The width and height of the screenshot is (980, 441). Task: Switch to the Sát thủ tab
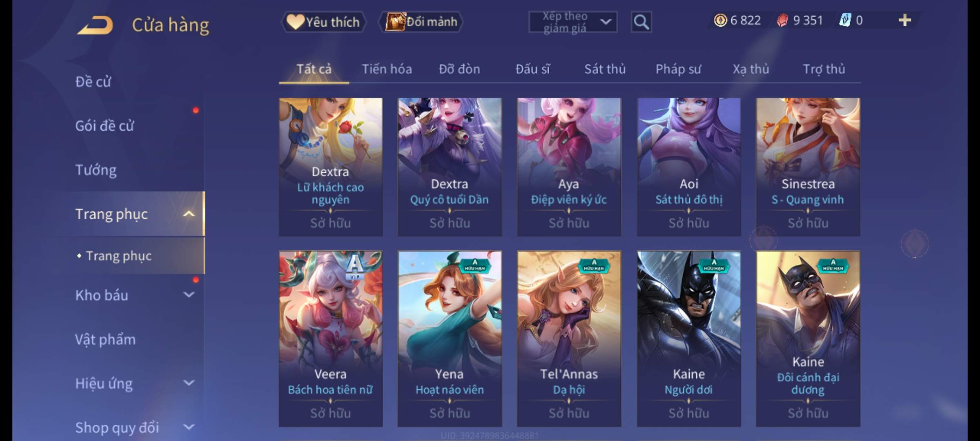pyautogui.click(x=605, y=69)
